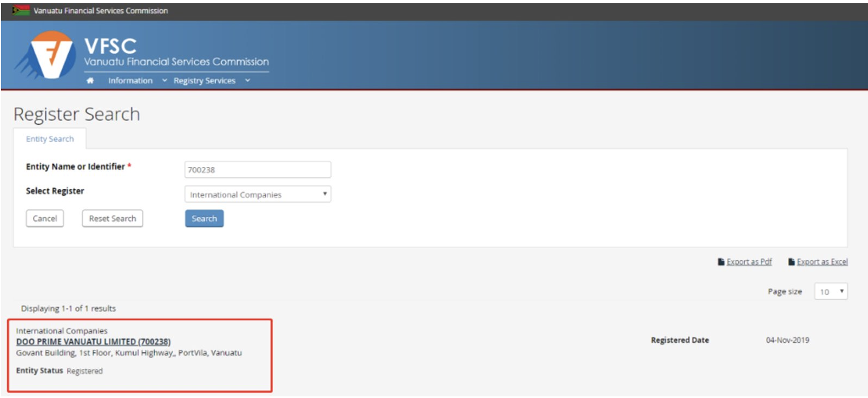
Task: Click the Cancel button
Action: tap(45, 218)
